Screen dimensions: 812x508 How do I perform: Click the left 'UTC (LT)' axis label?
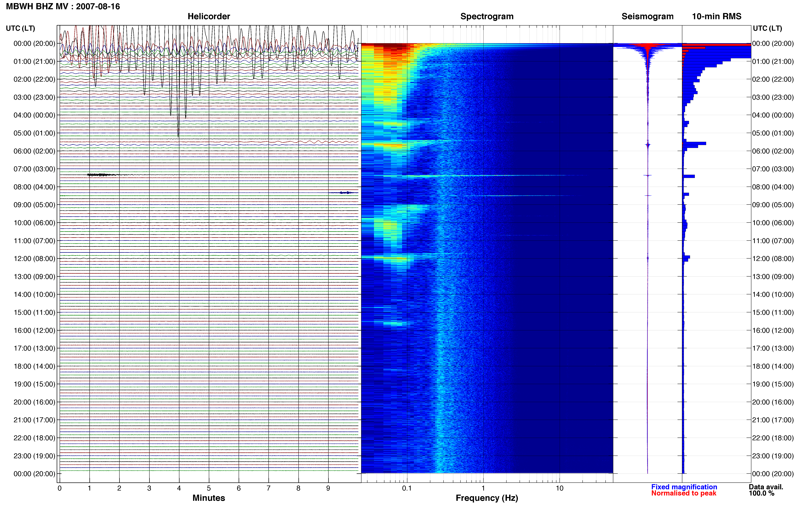pos(21,28)
